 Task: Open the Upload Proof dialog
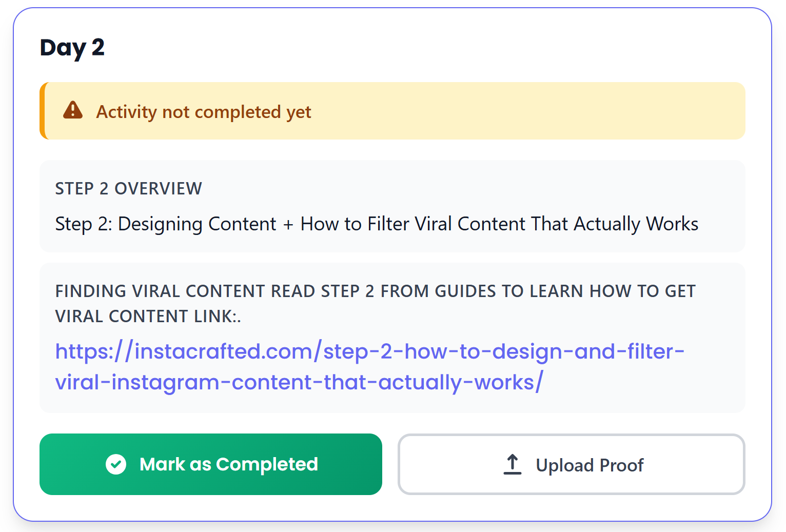571,464
